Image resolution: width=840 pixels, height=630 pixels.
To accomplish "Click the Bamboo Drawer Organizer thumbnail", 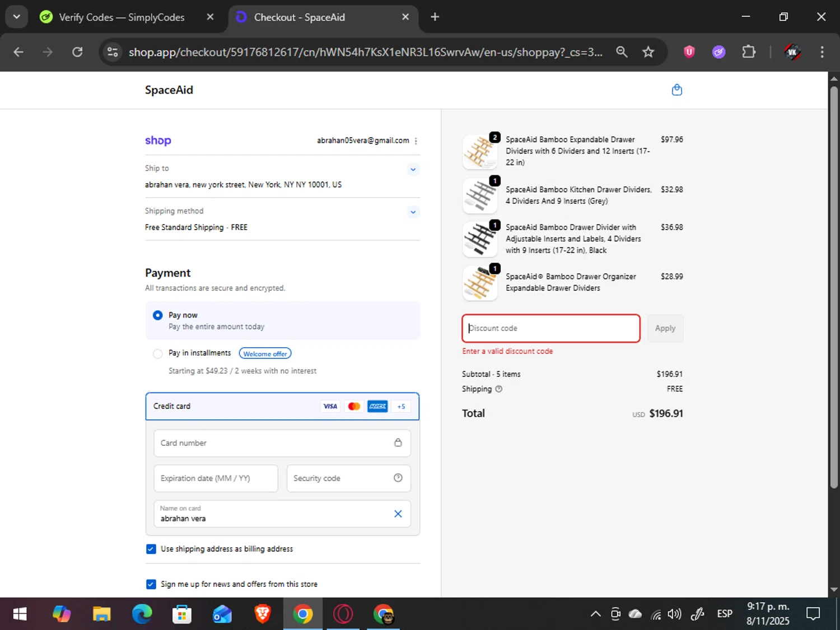I will [x=480, y=283].
